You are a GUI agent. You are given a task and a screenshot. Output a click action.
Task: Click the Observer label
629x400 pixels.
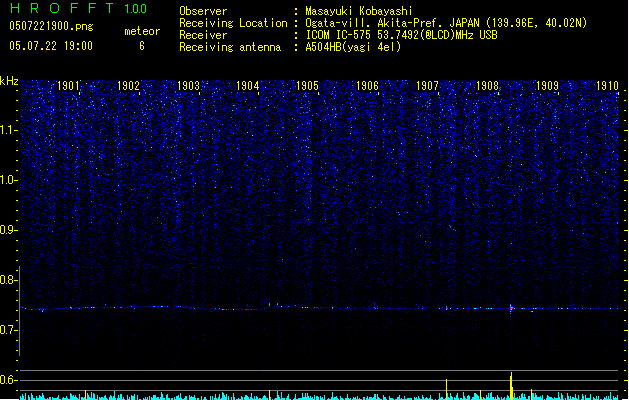coord(203,11)
